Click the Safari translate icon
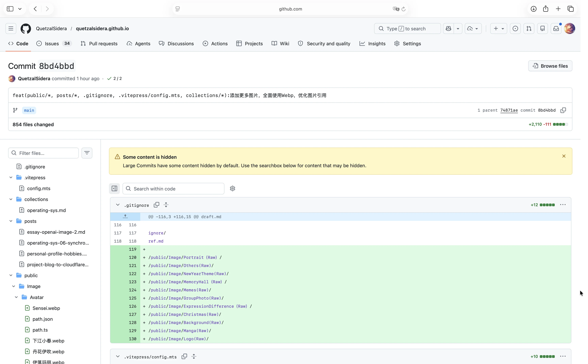This screenshot has width=588, height=364. [x=396, y=9]
